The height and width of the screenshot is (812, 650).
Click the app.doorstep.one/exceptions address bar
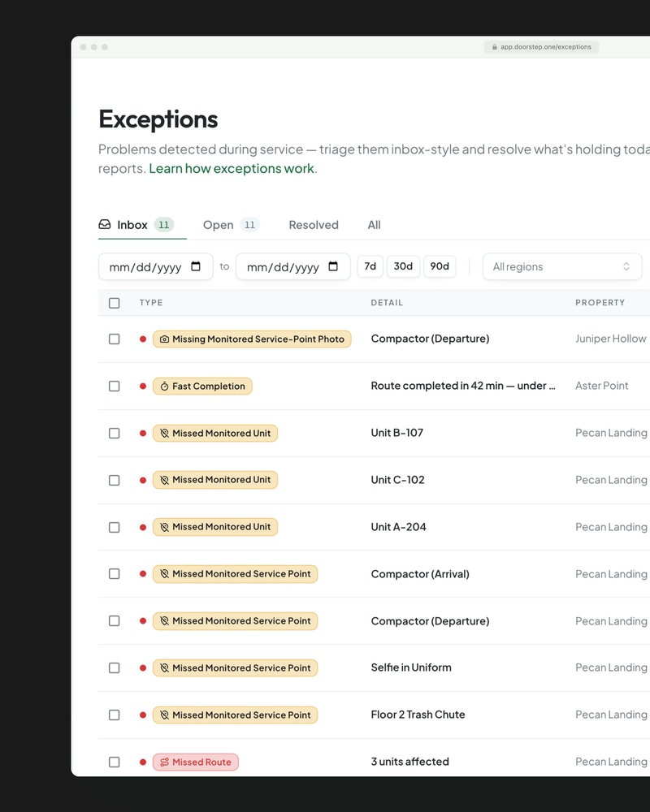click(x=541, y=47)
